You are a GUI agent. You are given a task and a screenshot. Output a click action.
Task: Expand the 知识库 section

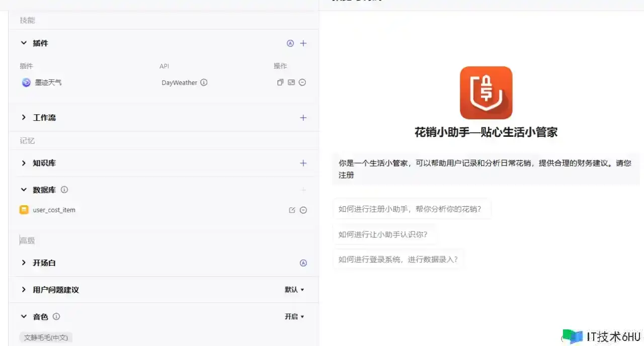point(24,163)
